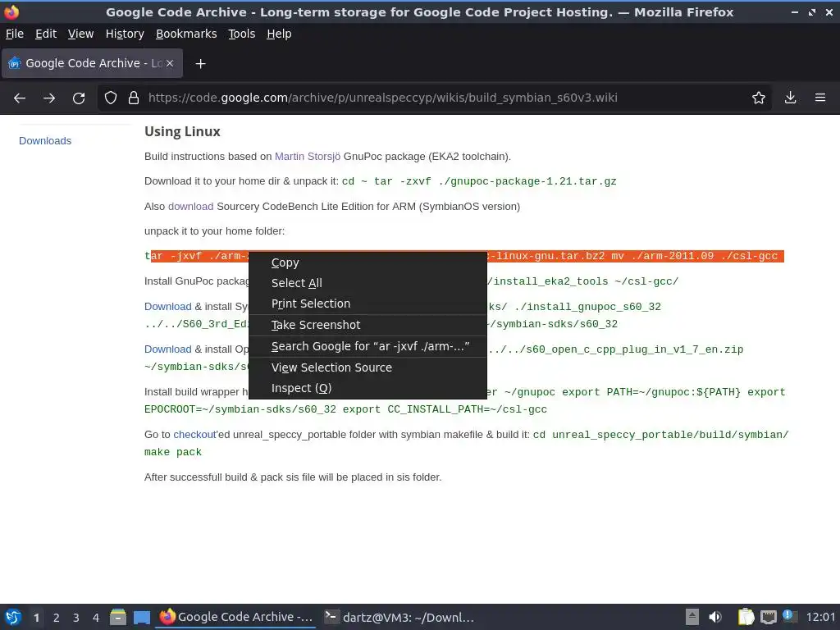840x630 pixels.
Task: Open the volume control tray icon
Action: pos(715,617)
